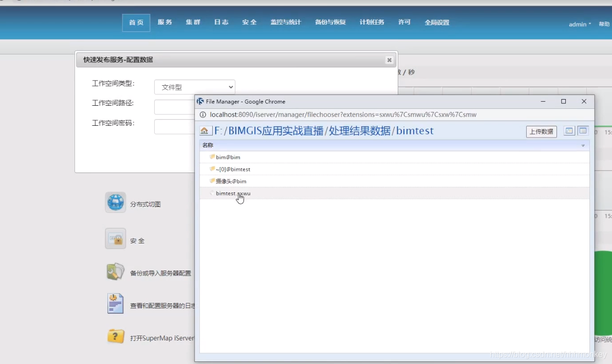Click the 名称 column sort arrow
Viewport: 612px width, 364px height.
point(583,145)
